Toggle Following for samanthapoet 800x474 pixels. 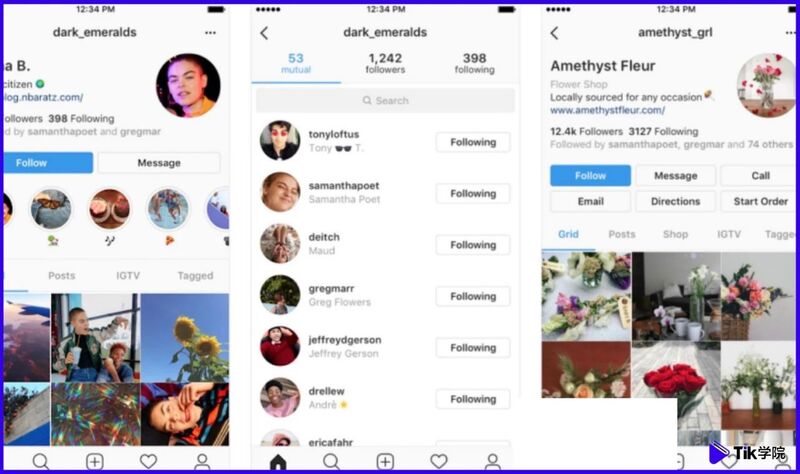(473, 193)
